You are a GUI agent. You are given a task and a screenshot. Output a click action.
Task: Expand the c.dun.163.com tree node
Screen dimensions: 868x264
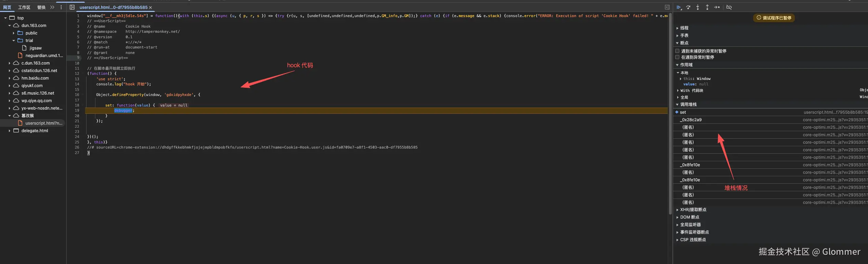(x=9, y=63)
